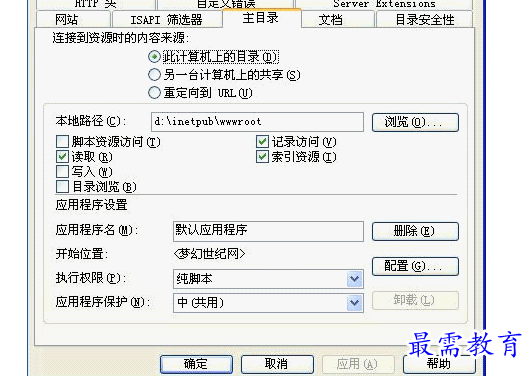
Task: Uncheck 记录访问 checkbox
Action: (x=262, y=142)
